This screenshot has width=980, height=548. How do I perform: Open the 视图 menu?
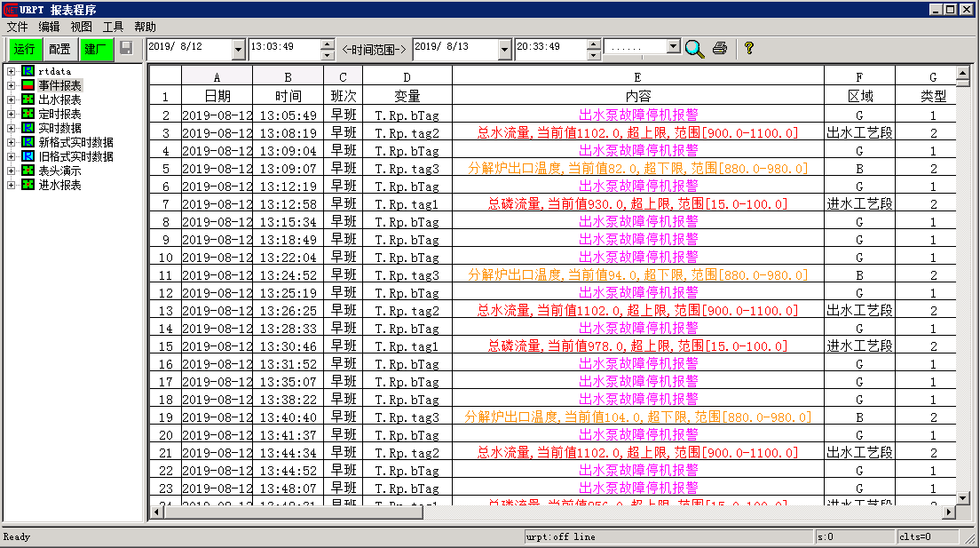pyautogui.click(x=81, y=27)
